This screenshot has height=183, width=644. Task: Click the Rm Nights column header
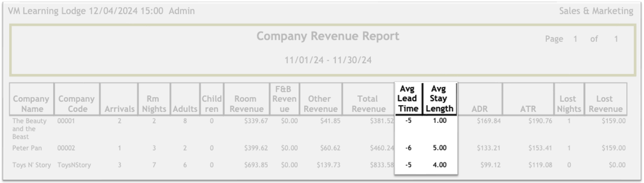[x=154, y=104]
